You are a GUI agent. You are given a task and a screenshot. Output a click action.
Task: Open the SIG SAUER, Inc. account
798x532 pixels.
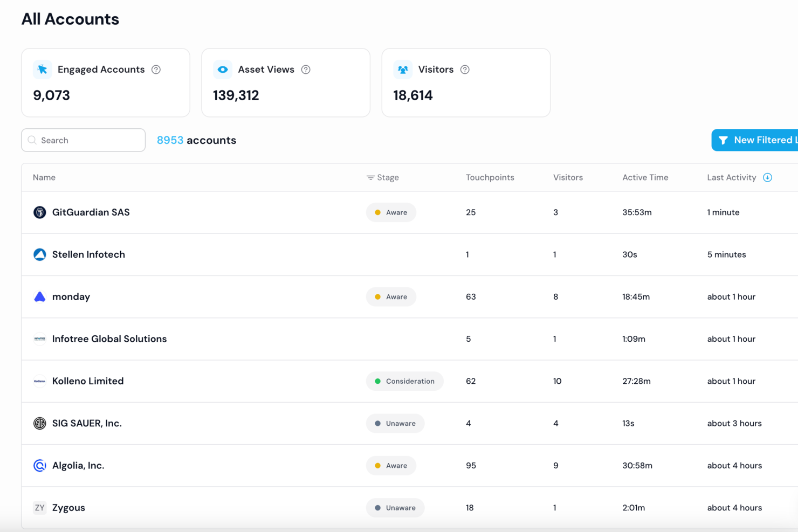pos(87,423)
